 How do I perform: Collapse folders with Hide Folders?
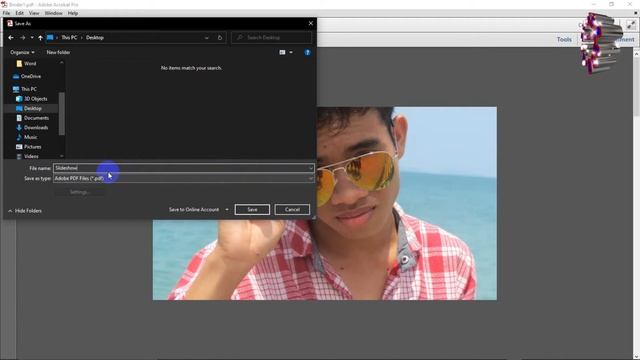[25, 211]
